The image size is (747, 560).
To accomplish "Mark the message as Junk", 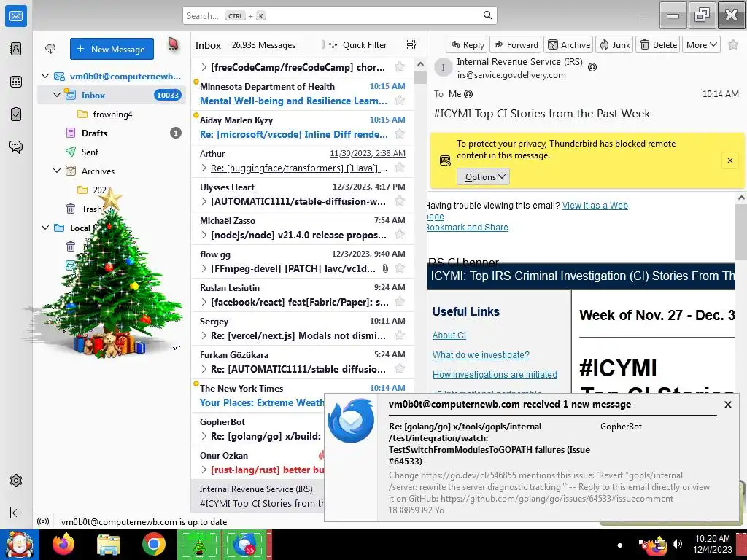I will pos(614,44).
